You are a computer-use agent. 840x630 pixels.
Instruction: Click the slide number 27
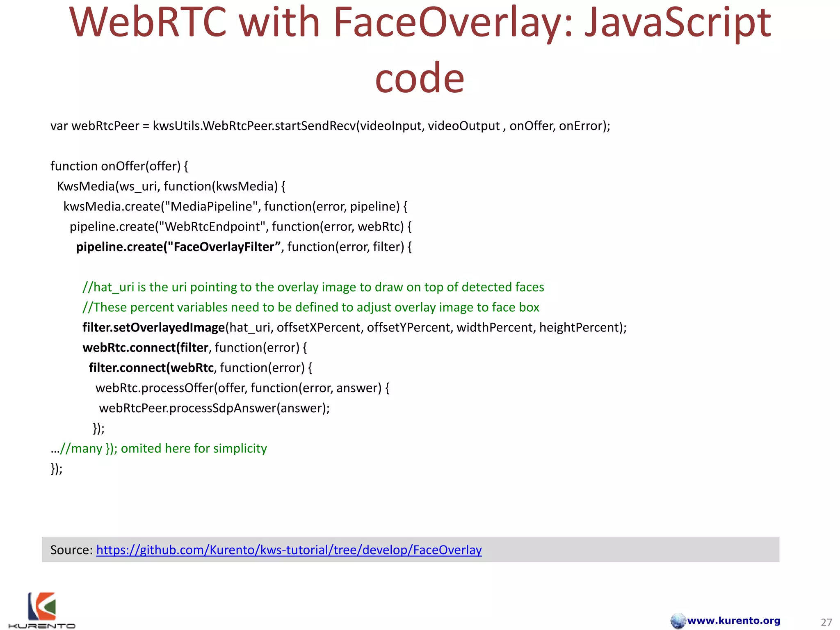tap(826, 622)
